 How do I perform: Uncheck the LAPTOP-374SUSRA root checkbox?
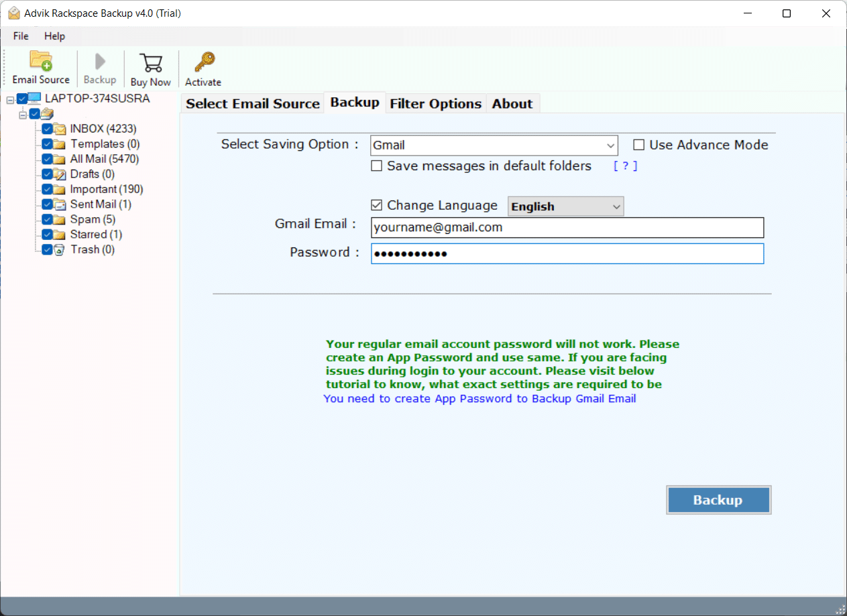22,99
